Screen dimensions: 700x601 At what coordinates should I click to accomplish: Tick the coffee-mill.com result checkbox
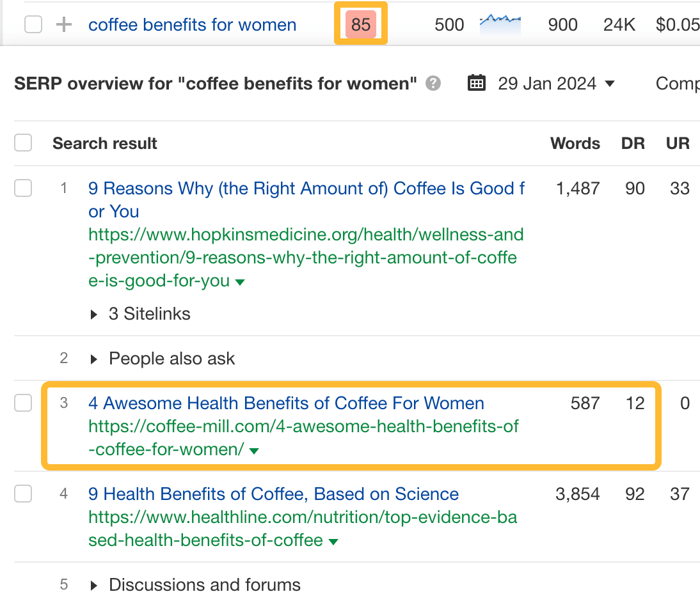click(23, 403)
